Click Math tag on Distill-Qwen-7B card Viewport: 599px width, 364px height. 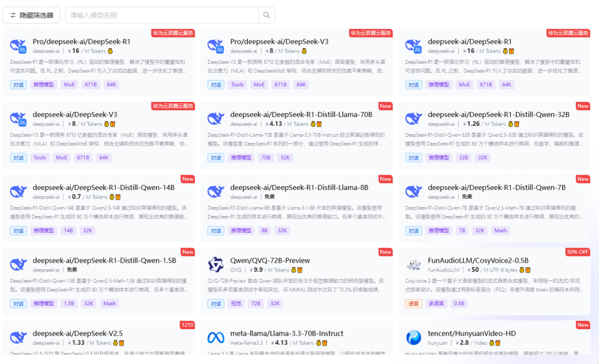(500, 230)
